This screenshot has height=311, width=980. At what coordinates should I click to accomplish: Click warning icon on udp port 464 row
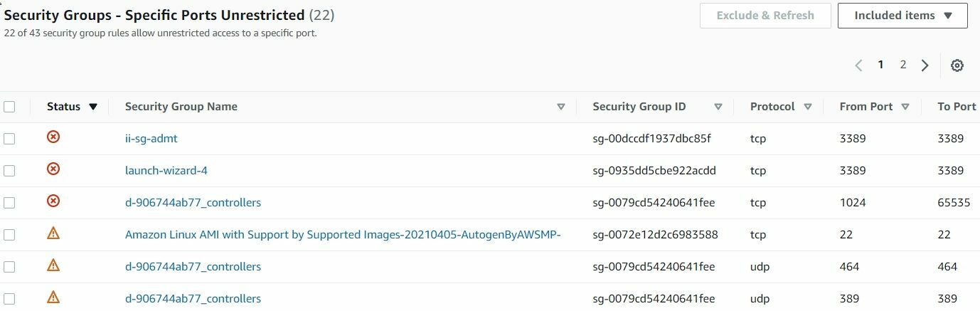point(53,265)
